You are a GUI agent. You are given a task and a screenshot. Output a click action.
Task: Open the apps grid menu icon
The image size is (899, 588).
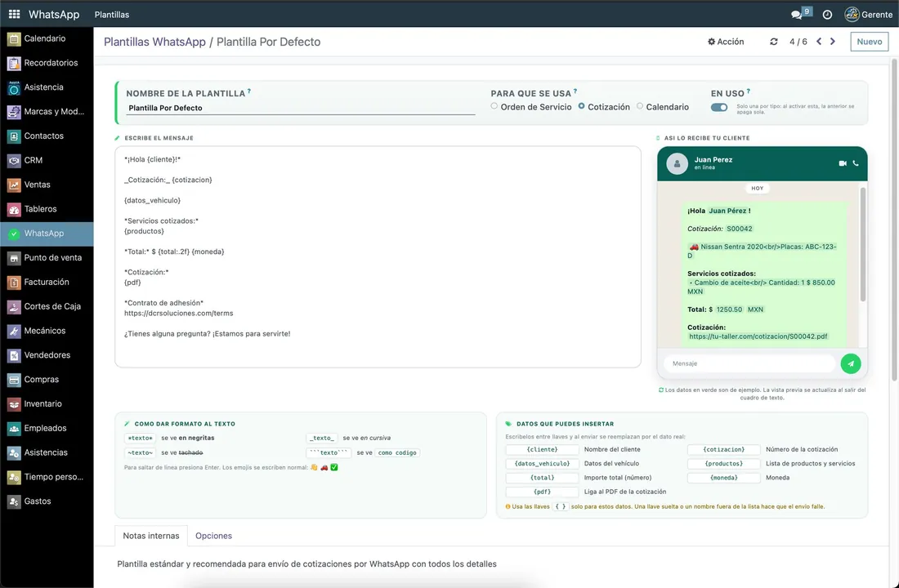tap(15, 15)
